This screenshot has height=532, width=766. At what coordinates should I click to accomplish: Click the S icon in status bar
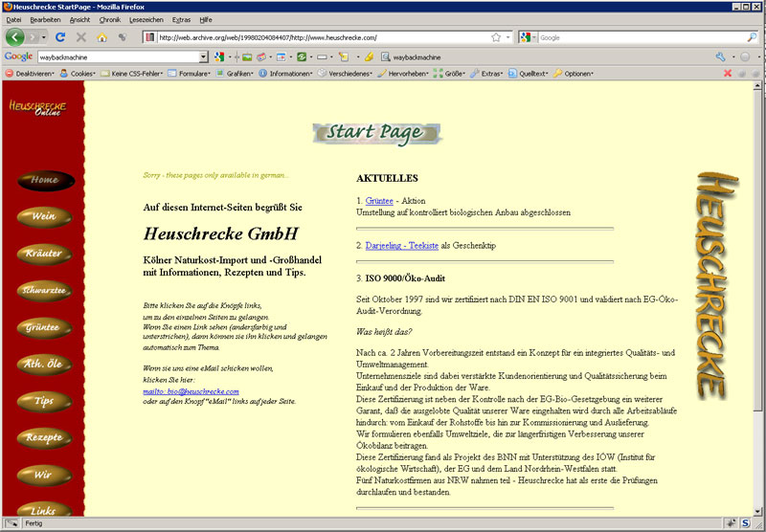click(746, 523)
